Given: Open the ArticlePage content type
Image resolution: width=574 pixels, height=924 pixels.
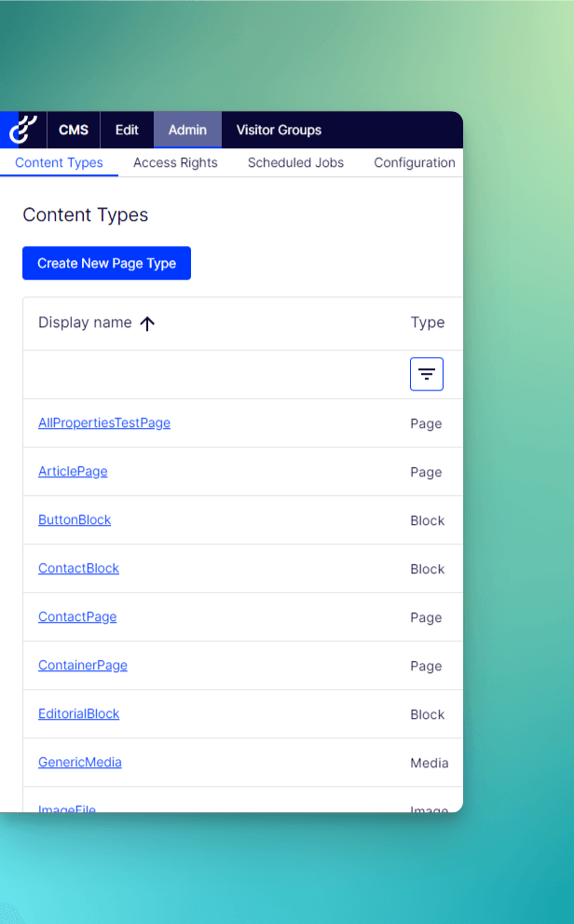Looking at the screenshot, I should point(73,471).
